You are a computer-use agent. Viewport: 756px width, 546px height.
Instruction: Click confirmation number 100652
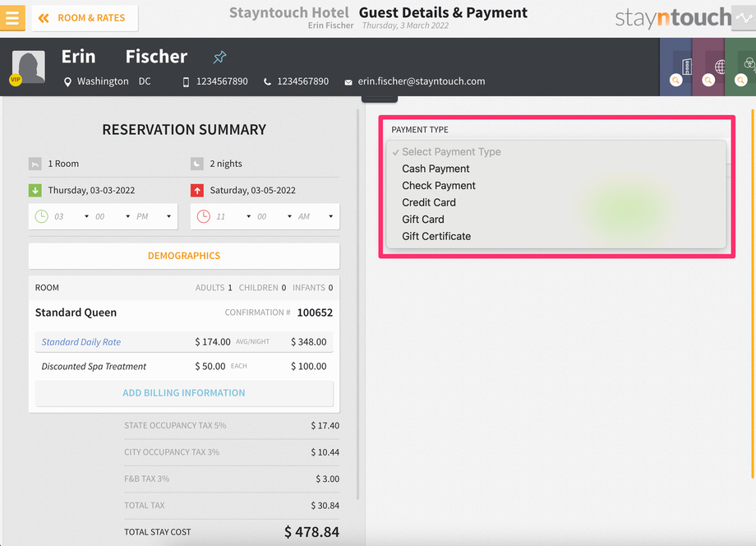(315, 312)
